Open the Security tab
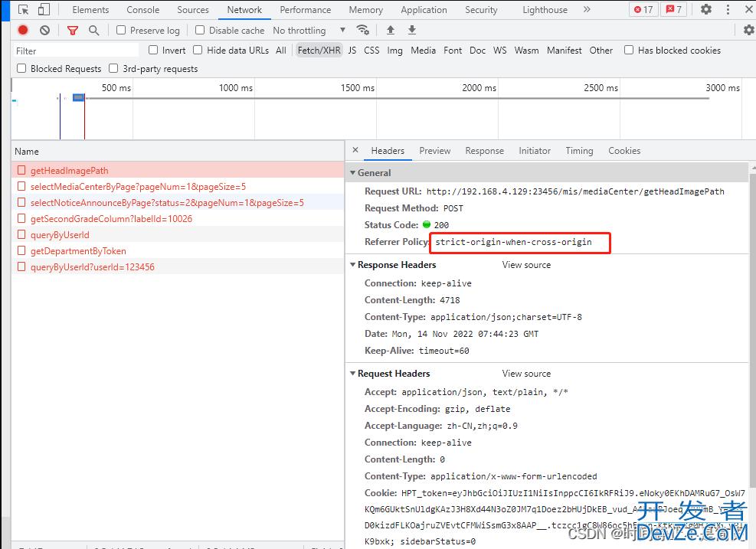The image size is (756, 549). (x=481, y=10)
